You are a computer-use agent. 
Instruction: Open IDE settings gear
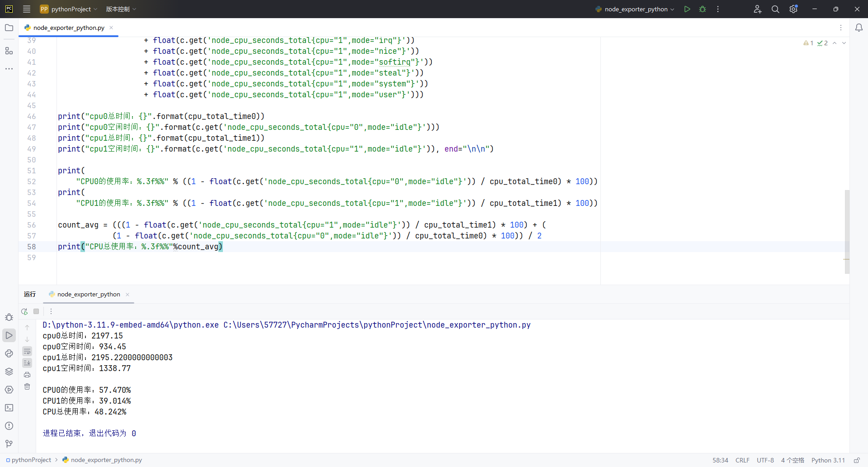(793, 9)
